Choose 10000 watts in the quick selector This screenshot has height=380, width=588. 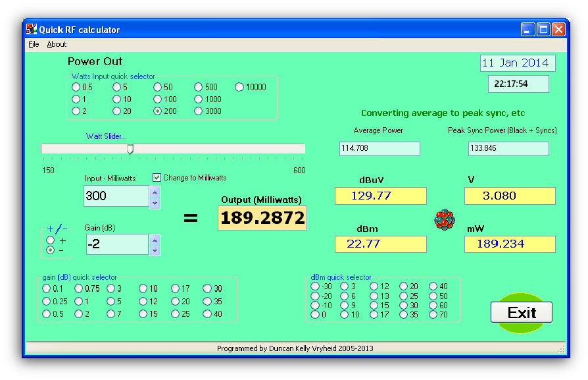(x=239, y=88)
